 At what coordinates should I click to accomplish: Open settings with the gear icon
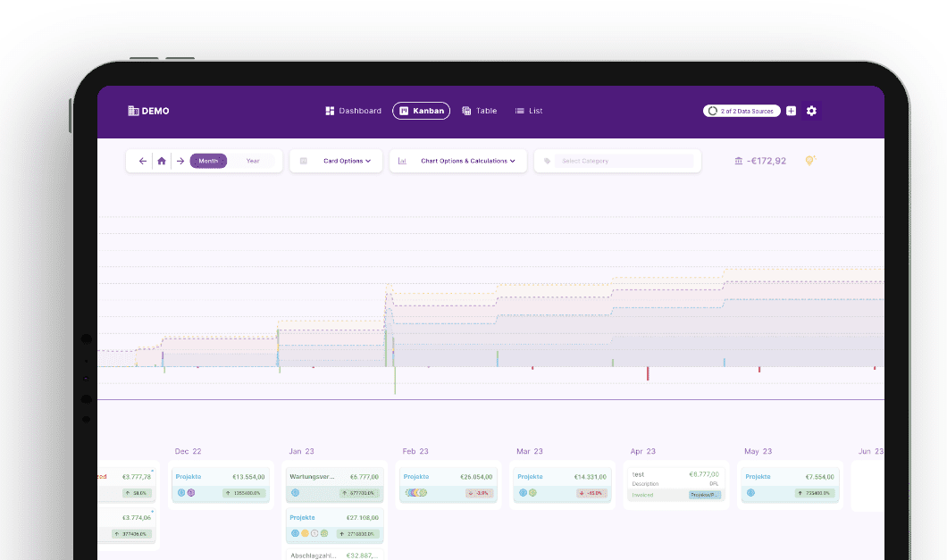tap(811, 111)
